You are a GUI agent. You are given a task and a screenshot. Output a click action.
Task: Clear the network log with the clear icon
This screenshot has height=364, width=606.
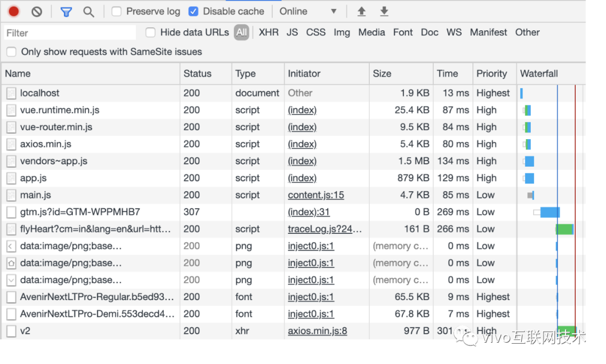(36, 11)
